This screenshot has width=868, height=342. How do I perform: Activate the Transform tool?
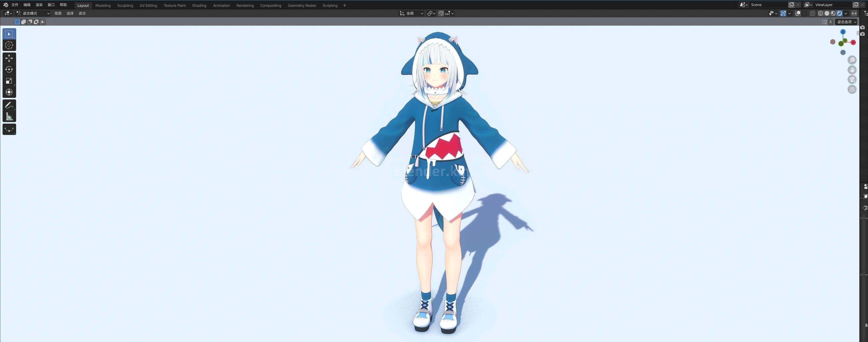[9, 92]
